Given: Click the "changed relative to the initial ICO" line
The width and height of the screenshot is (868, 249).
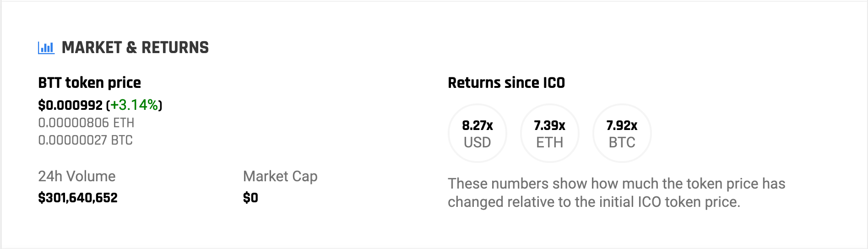Looking at the screenshot, I should (x=594, y=202).
